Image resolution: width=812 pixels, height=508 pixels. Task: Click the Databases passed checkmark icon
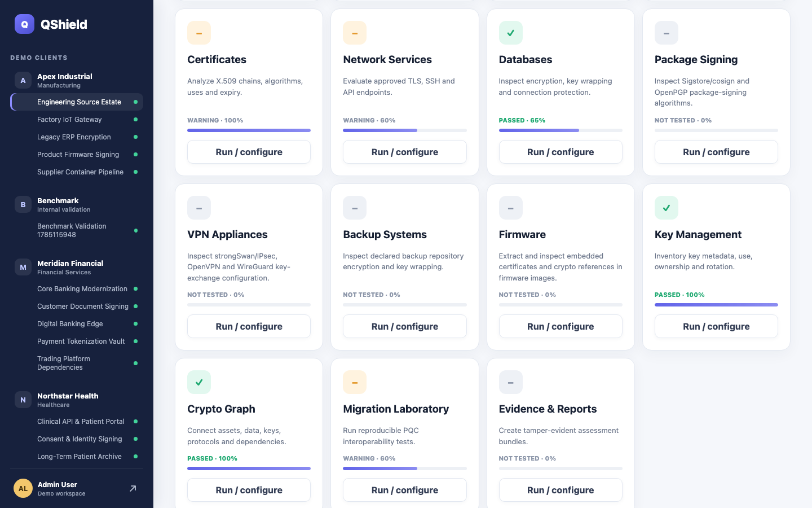pyautogui.click(x=511, y=33)
